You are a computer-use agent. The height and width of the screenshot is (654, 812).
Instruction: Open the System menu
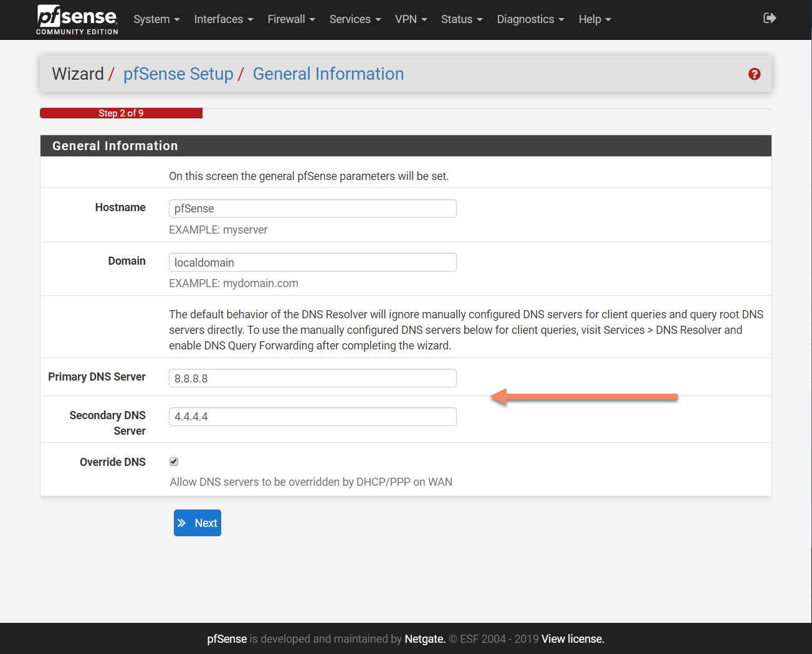[156, 19]
